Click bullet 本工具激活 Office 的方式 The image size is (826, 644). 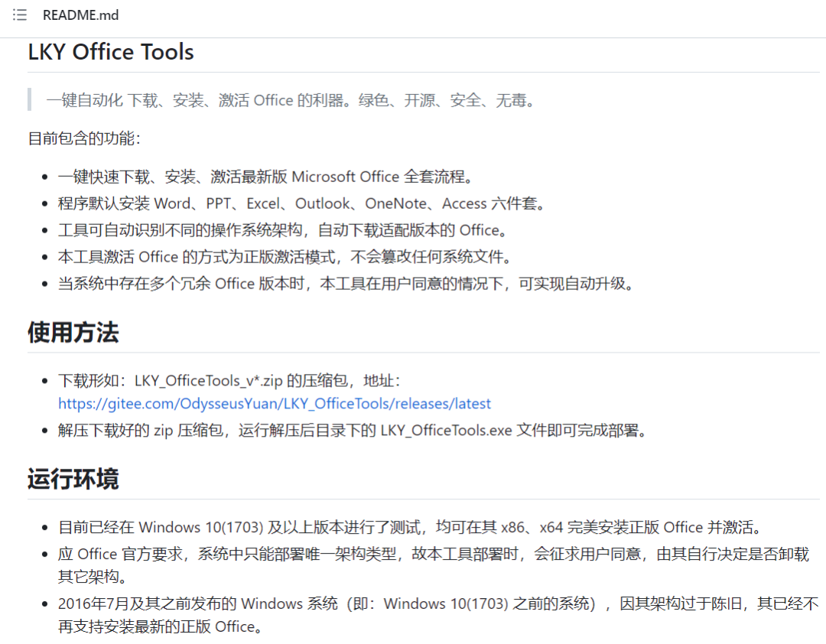(x=285, y=257)
